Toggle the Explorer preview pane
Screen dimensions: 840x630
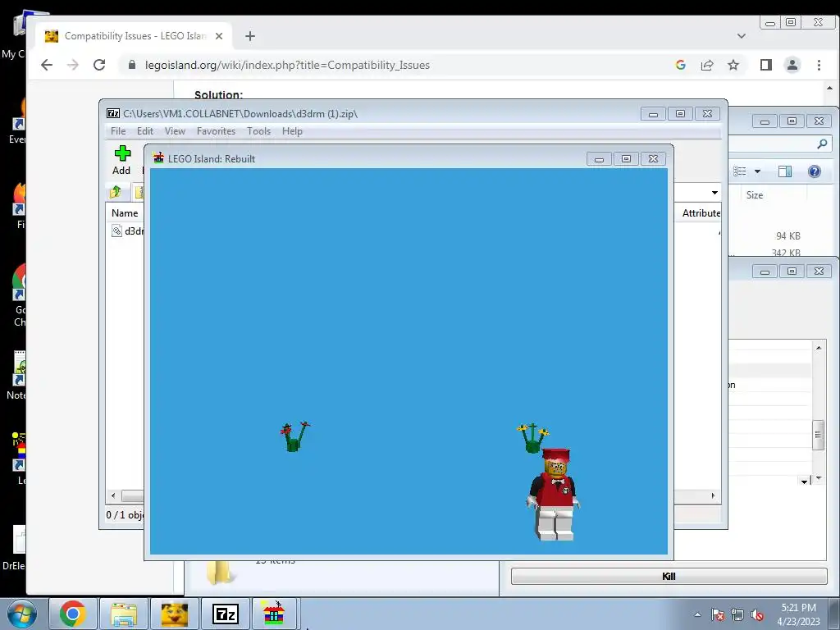[x=785, y=171]
